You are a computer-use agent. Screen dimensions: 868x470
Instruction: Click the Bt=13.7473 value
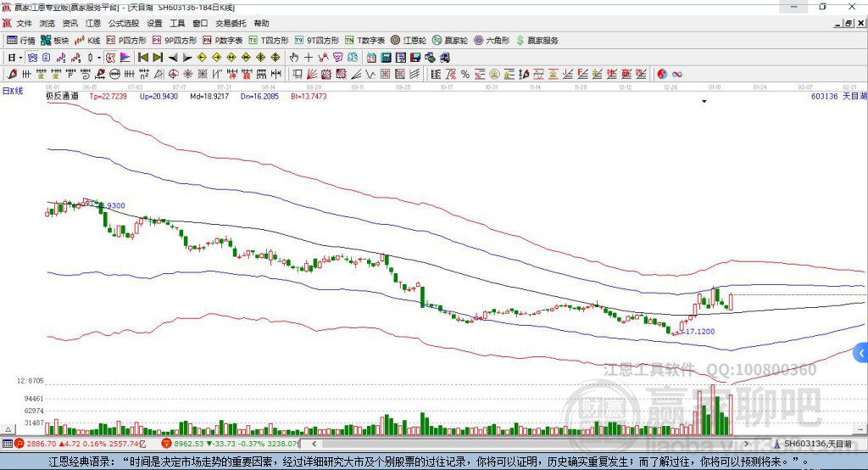[309, 96]
